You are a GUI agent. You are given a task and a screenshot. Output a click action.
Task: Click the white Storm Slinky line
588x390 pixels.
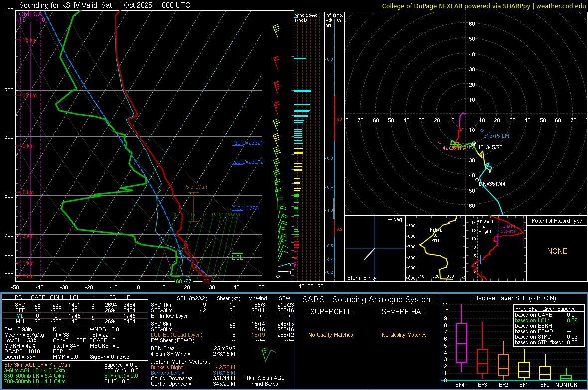(369, 254)
